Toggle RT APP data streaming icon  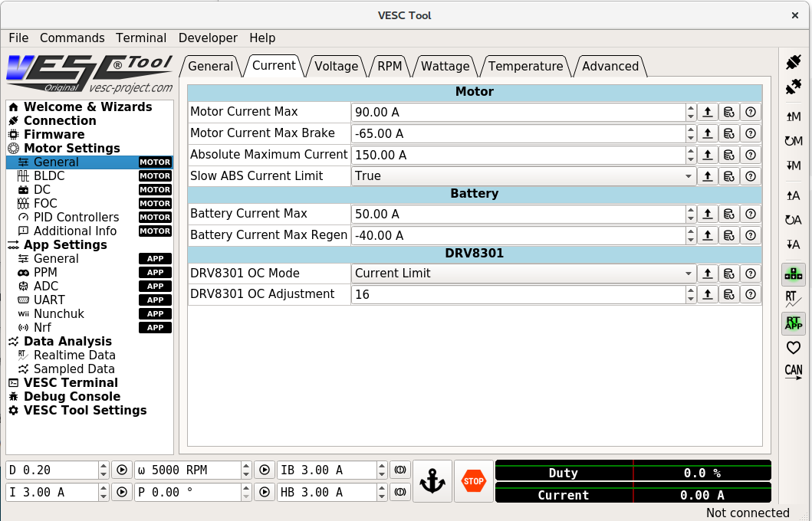[793, 323]
